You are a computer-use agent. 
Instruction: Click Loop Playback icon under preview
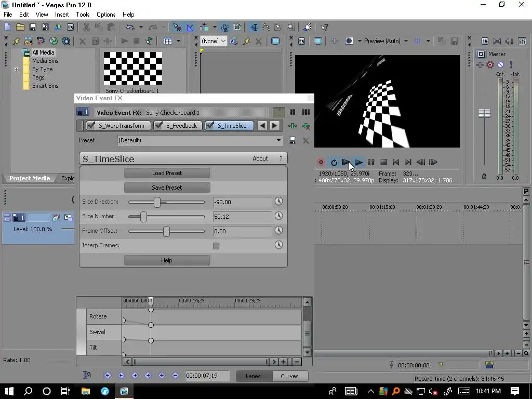334,162
